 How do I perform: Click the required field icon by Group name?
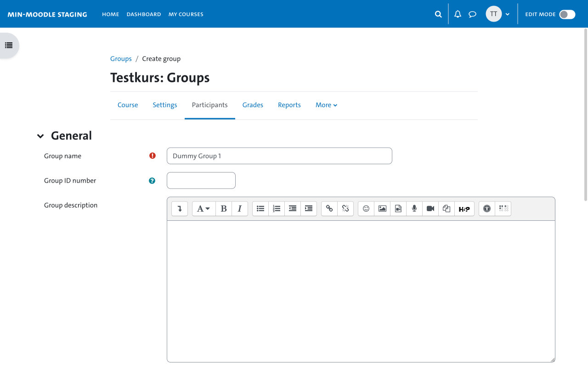click(x=153, y=156)
